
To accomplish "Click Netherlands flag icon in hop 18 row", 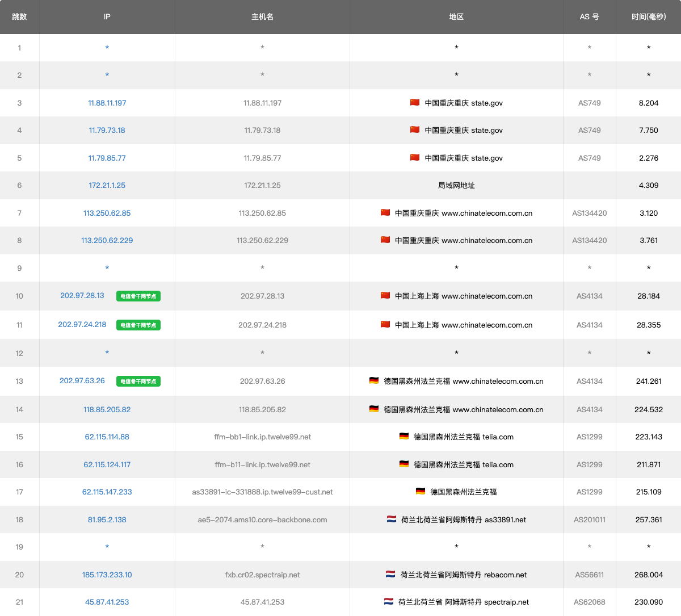I will pyautogui.click(x=392, y=519).
